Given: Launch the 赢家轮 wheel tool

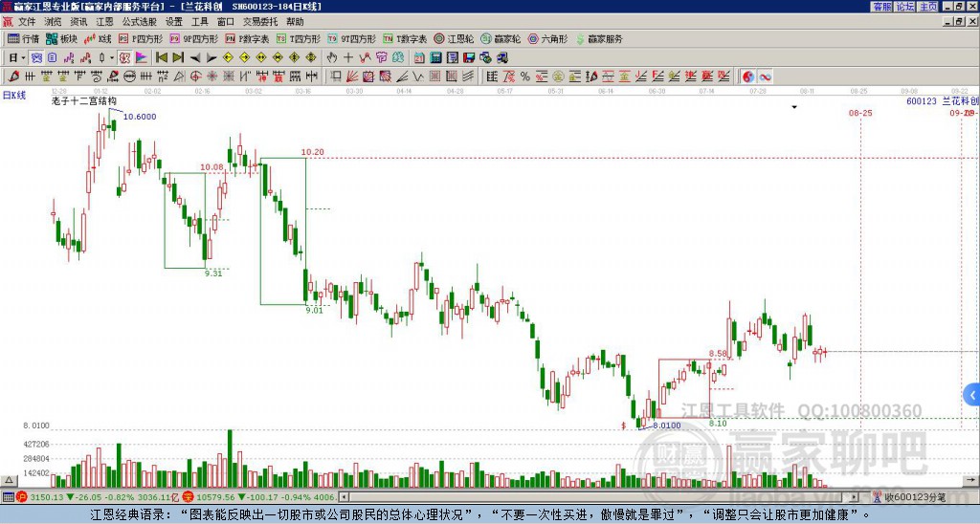Looking at the screenshot, I should pos(501,38).
